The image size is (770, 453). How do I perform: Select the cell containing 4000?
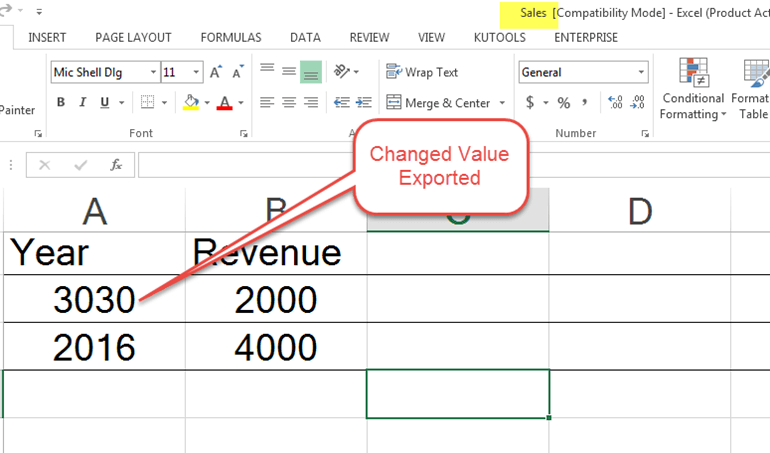(275, 347)
